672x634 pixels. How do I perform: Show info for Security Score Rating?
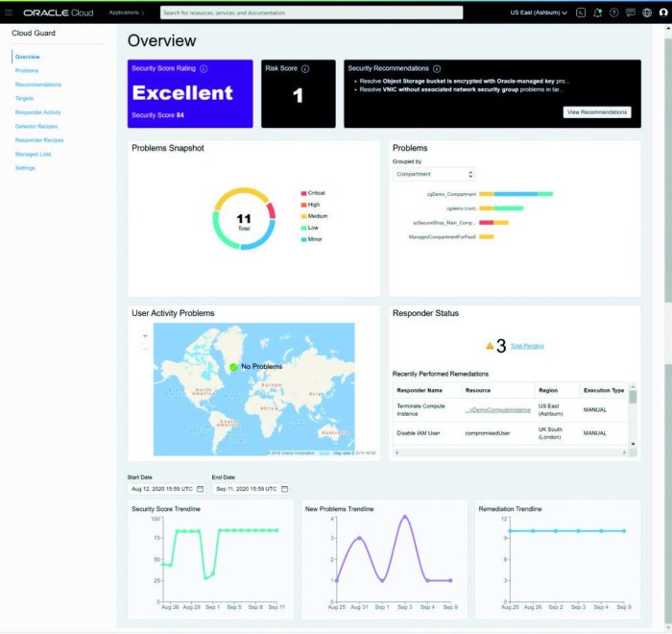click(x=204, y=68)
